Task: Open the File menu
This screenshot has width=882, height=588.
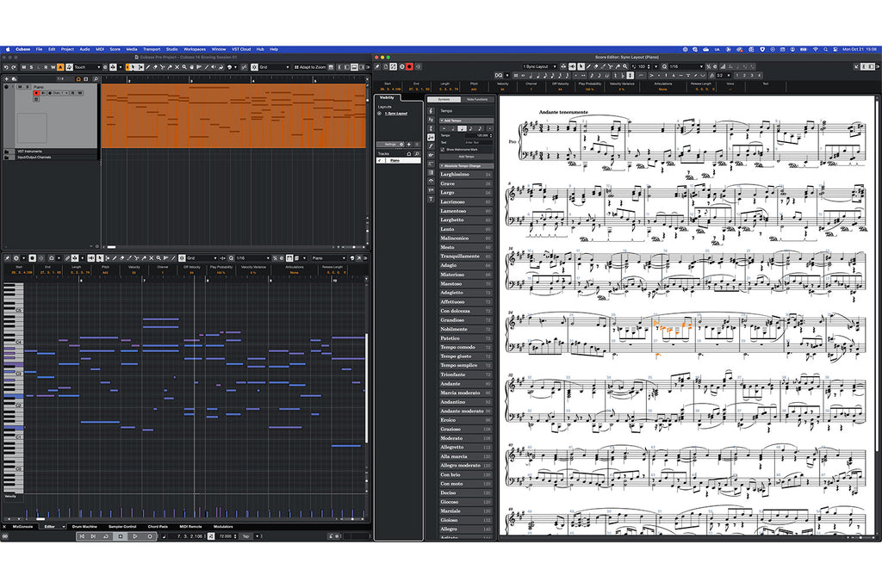Action: pyautogui.click(x=39, y=49)
